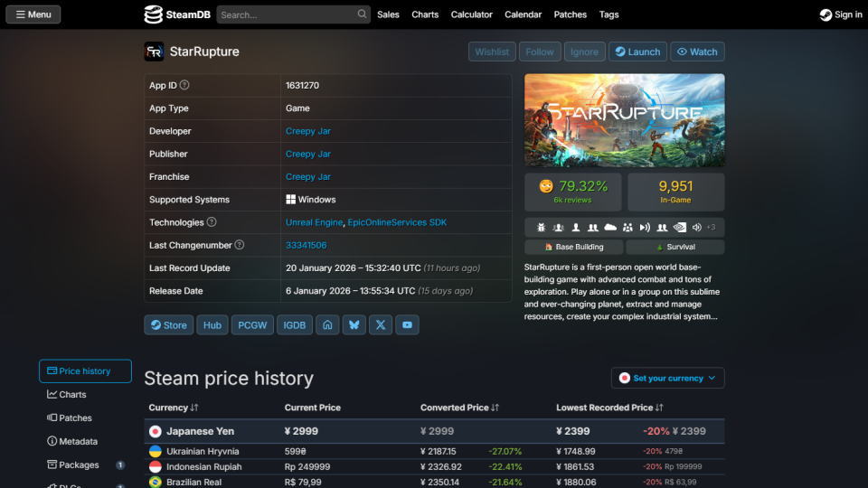Toggle Follow for StarRupture
Image resolution: width=868 pixels, height=488 pixels.
click(x=540, y=52)
